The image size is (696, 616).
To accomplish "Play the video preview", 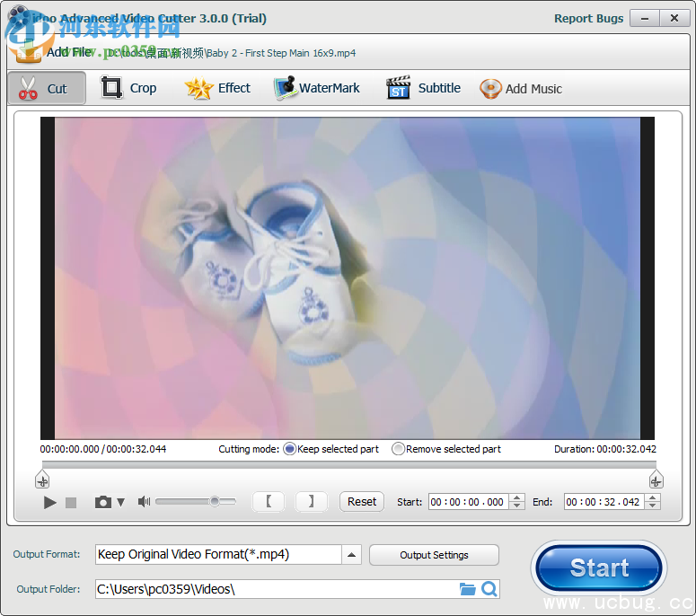I will point(50,502).
